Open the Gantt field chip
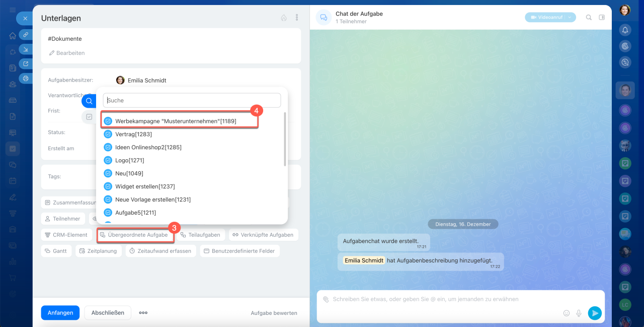This screenshot has height=327, width=644. (56, 251)
